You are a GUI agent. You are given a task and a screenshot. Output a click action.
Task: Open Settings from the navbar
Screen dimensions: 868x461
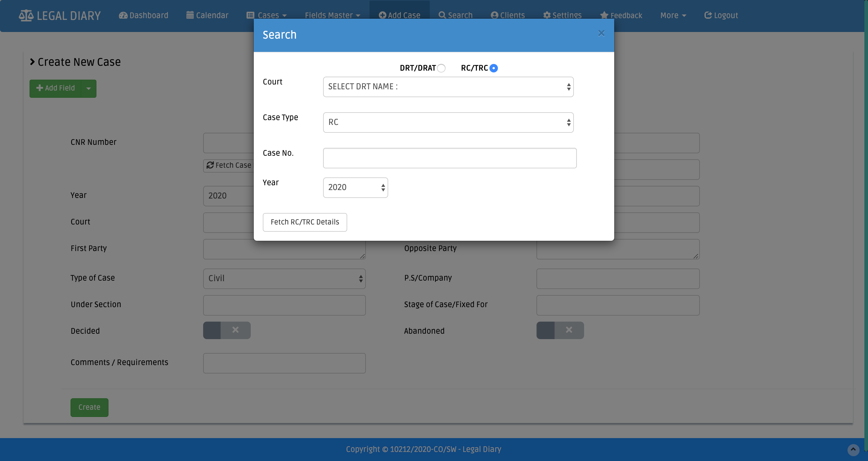[x=562, y=15]
